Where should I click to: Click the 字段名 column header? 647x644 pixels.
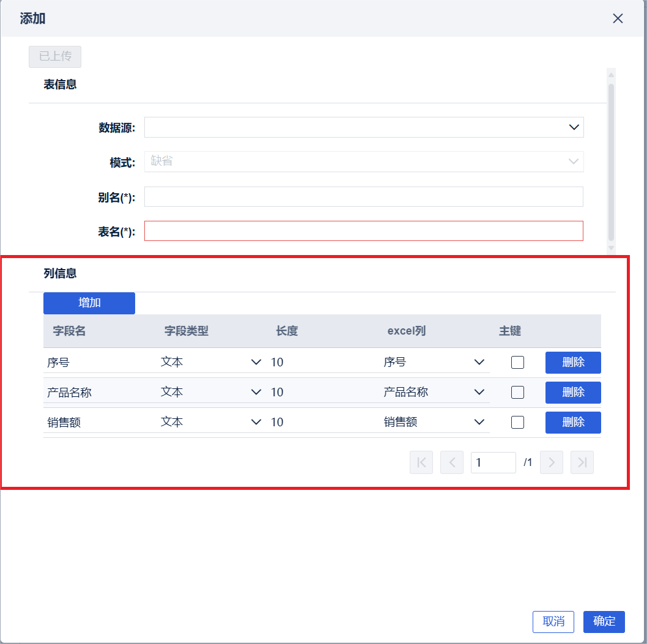tap(69, 331)
